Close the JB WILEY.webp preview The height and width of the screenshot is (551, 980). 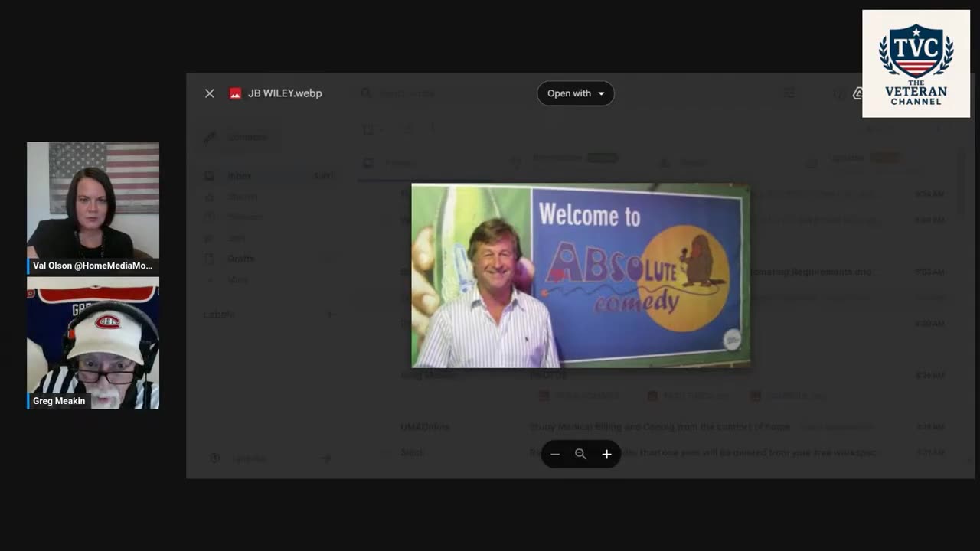pos(209,93)
